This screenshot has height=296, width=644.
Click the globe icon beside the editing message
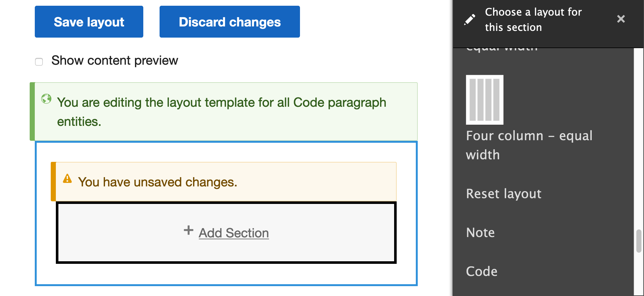pyautogui.click(x=47, y=98)
